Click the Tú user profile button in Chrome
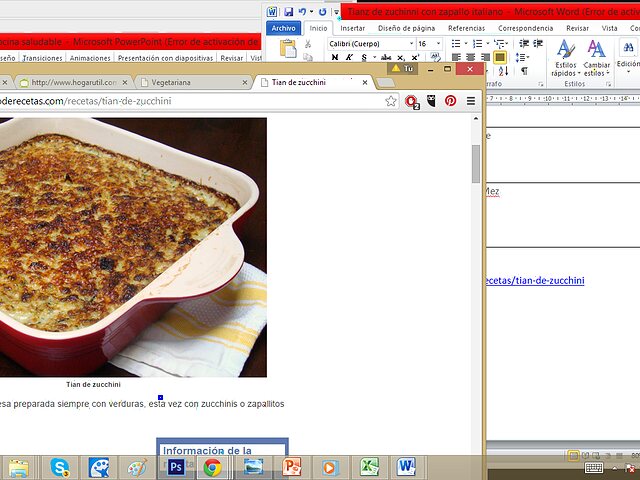 pos(402,69)
